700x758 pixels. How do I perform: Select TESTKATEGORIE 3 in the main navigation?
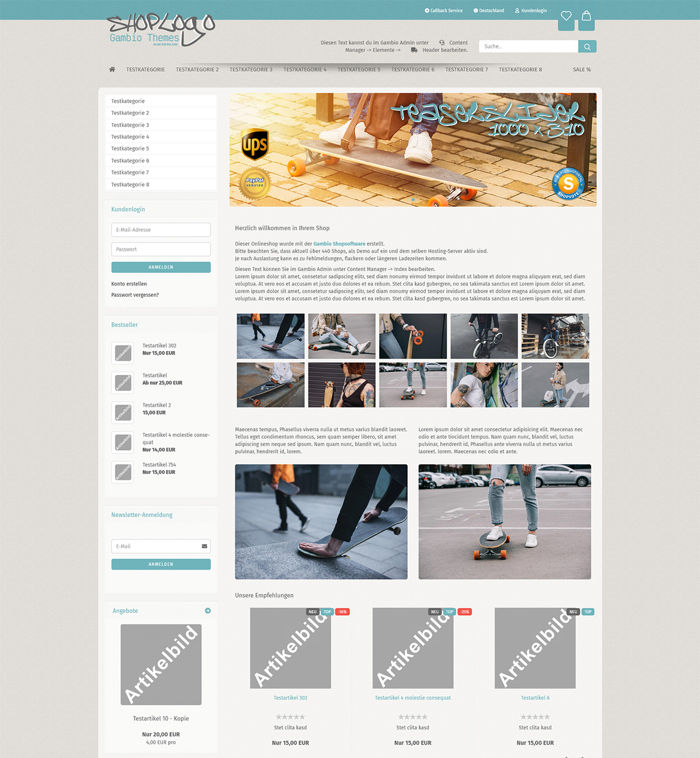click(251, 69)
